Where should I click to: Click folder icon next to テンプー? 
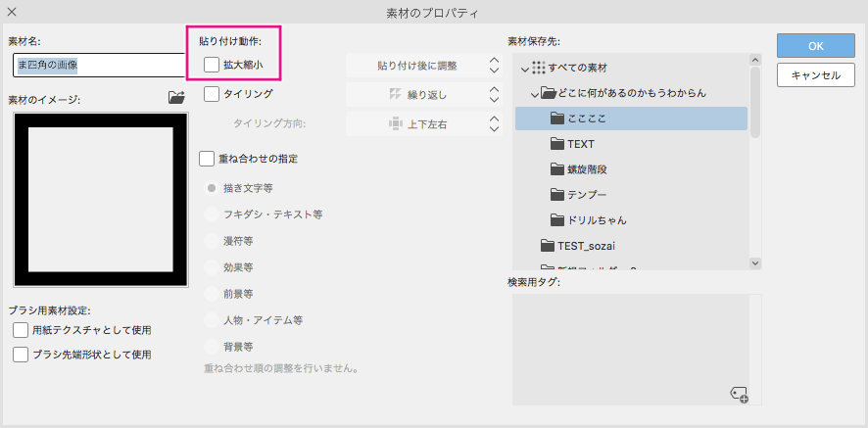556,195
